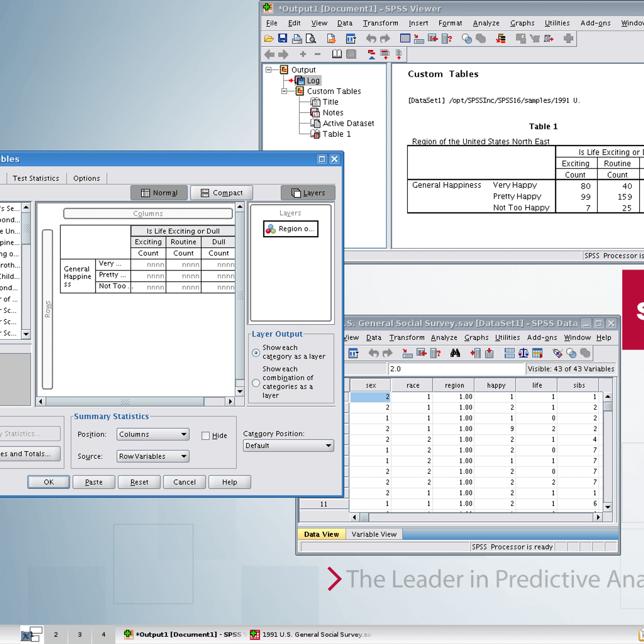This screenshot has height=644, width=644.
Task: Click Go to Data icon in Viewer toolbar
Action: 405,39
